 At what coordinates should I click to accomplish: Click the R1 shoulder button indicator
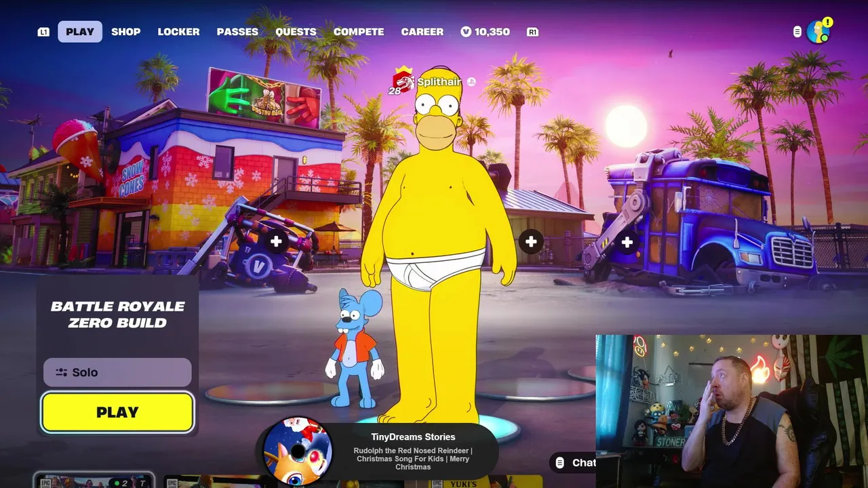coord(532,32)
